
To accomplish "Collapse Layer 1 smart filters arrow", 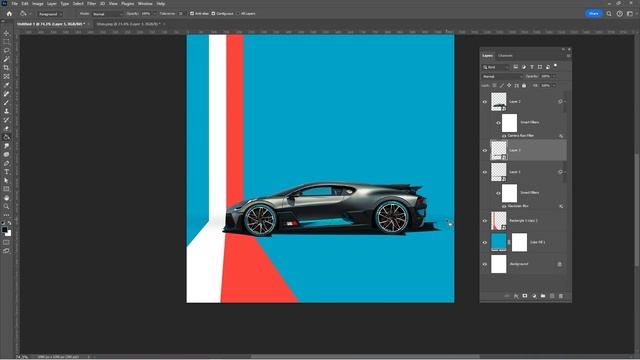I will (x=565, y=172).
